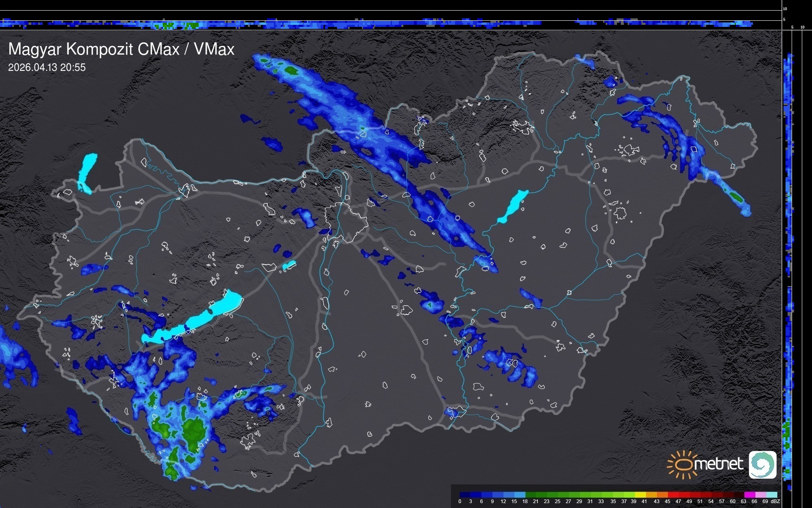Click the yellow 39 dBZ legend swatch
812x508 pixels.
coord(640,495)
